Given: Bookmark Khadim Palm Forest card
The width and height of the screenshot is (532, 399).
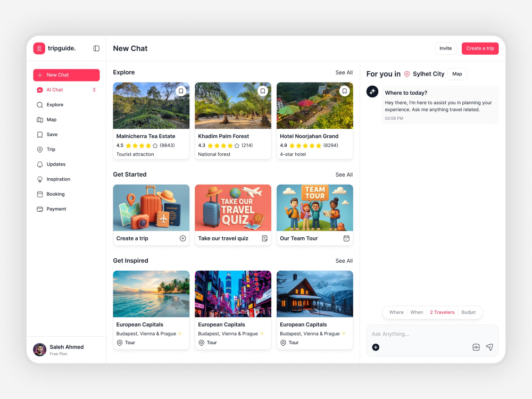Looking at the screenshot, I should point(263,91).
